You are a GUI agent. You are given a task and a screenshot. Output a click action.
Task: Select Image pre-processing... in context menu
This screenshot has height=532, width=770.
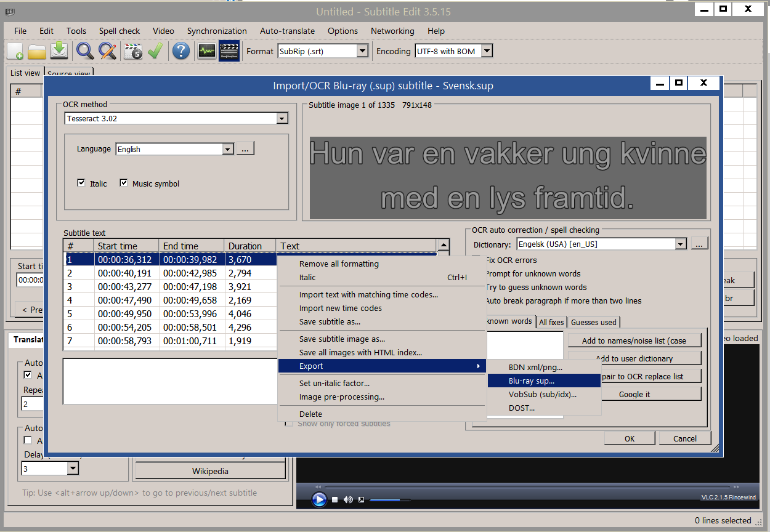point(341,397)
